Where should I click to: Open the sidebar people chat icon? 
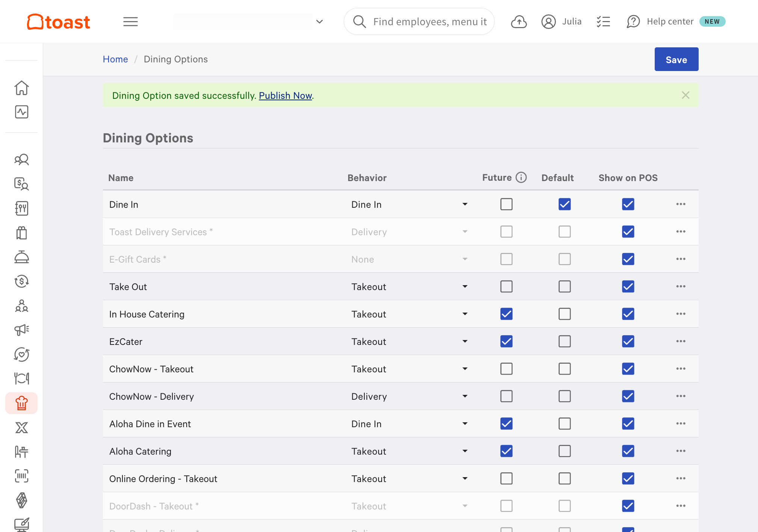tap(21, 160)
